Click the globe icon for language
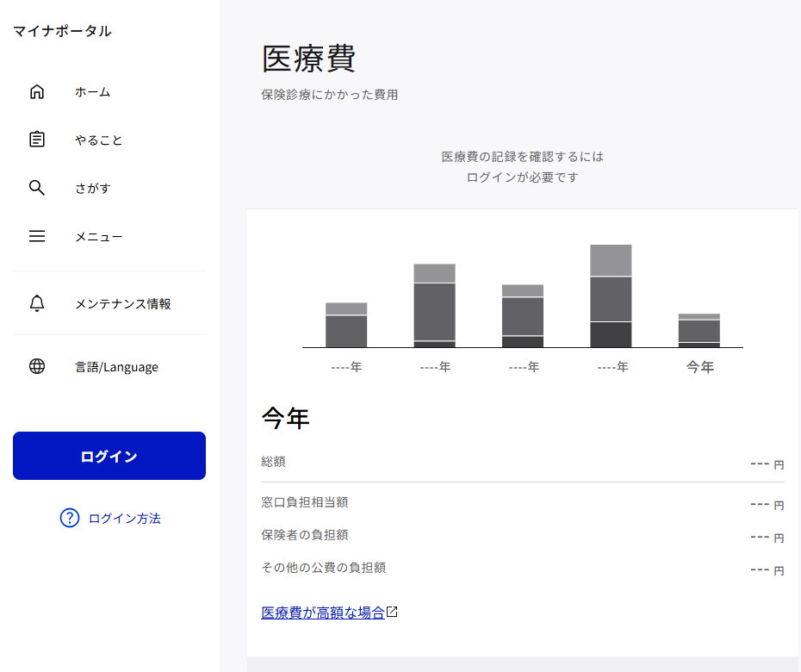This screenshot has width=801, height=672. coord(37,366)
